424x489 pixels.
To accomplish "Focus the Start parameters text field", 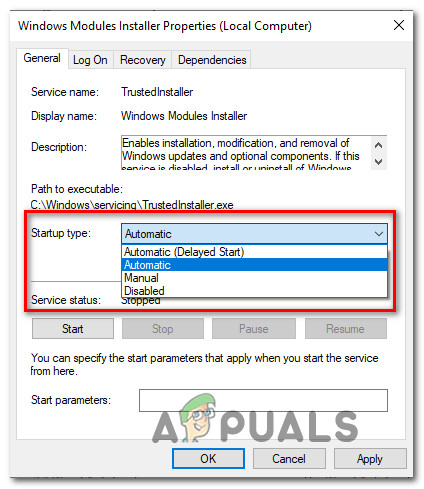I will 263,400.
